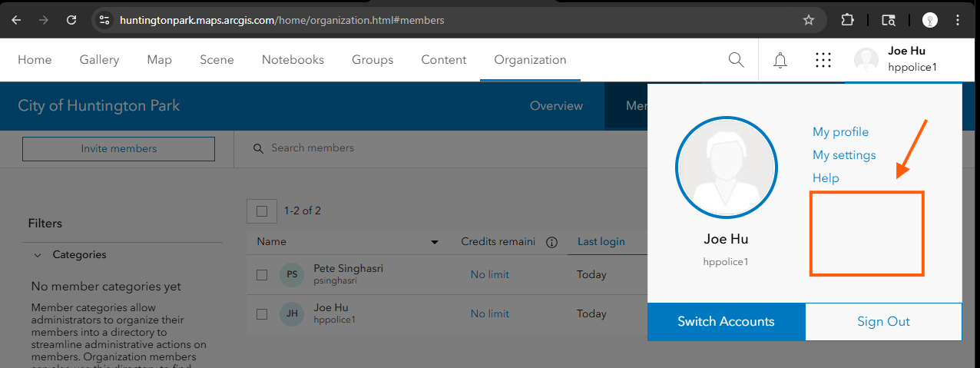Open the browser extensions puzzle icon

click(848, 20)
